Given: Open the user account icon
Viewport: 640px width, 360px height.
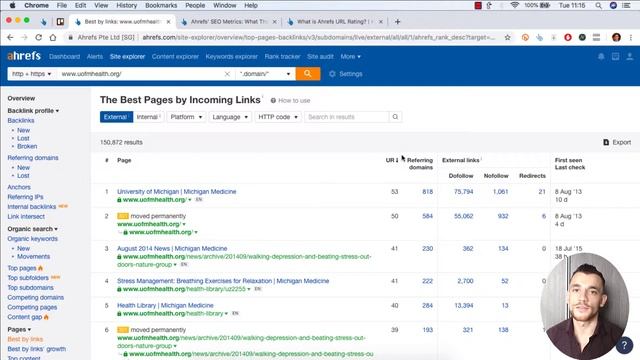Looking at the screenshot, I should 630,57.
